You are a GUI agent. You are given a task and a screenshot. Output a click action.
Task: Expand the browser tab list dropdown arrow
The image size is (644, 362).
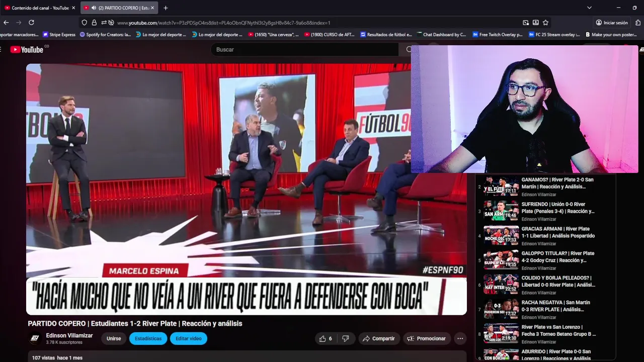(589, 8)
